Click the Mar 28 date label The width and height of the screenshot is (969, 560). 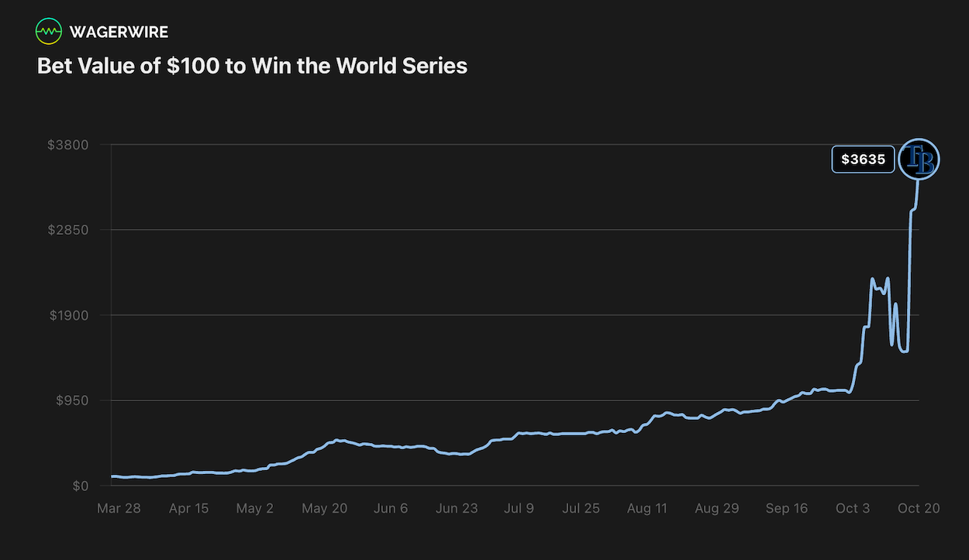coord(119,508)
